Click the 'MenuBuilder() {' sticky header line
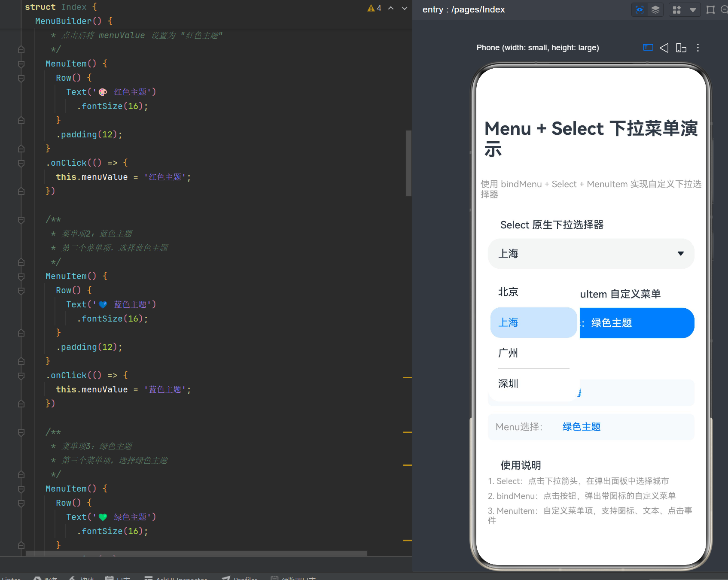This screenshot has height=580, width=728. coord(73,21)
